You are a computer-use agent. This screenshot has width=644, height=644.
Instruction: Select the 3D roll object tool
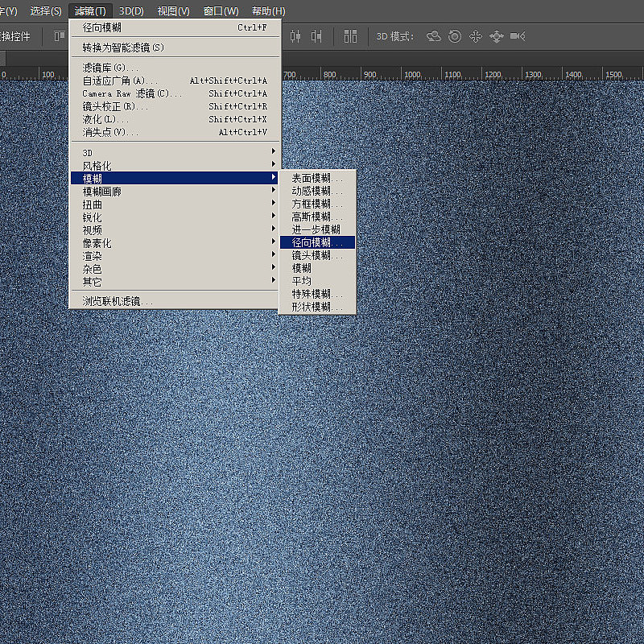point(455,36)
